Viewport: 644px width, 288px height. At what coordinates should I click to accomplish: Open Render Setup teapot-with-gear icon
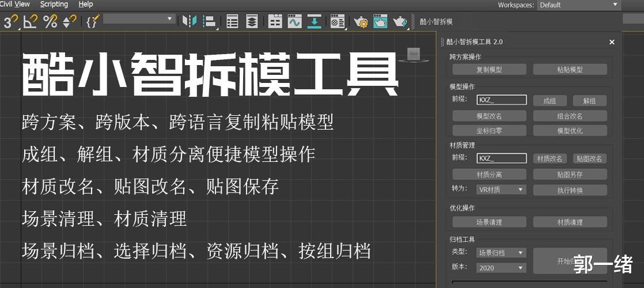pos(361,21)
